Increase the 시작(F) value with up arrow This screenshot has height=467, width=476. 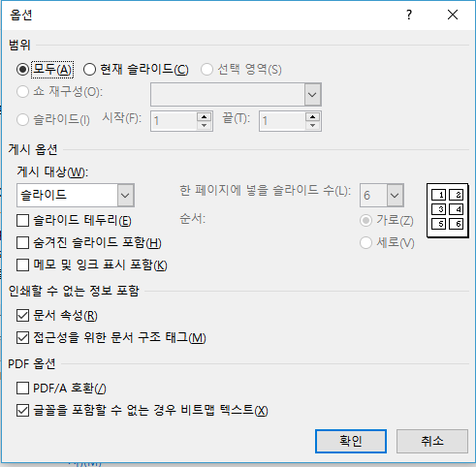tap(204, 117)
